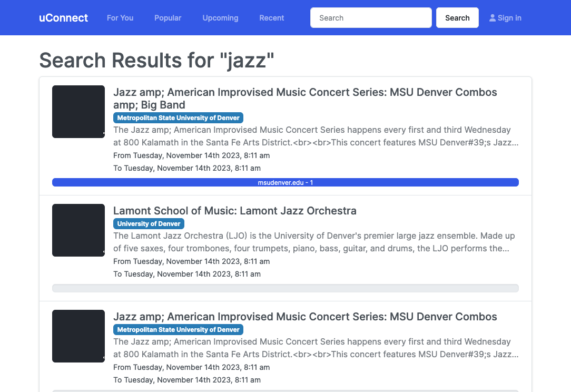Click the Search Results for jazz heading
The width and height of the screenshot is (571, 392).
pyautogui.click(x=156, y=60)
